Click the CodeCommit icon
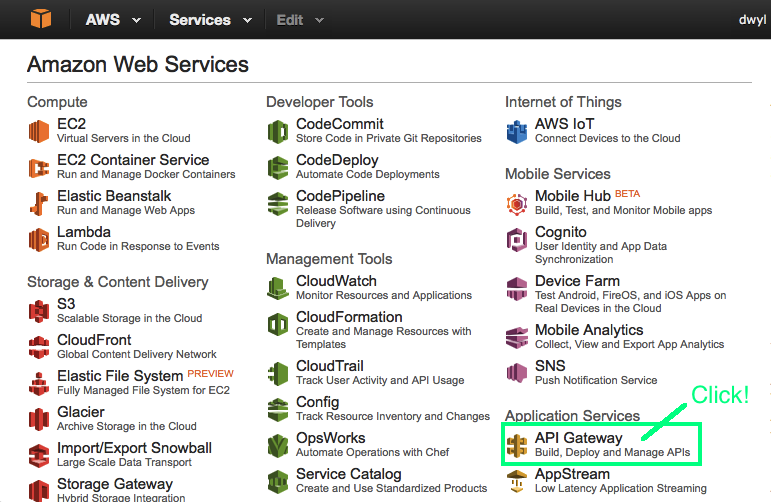The height and width of the screenshot is (502, 771). coord(278,132)
